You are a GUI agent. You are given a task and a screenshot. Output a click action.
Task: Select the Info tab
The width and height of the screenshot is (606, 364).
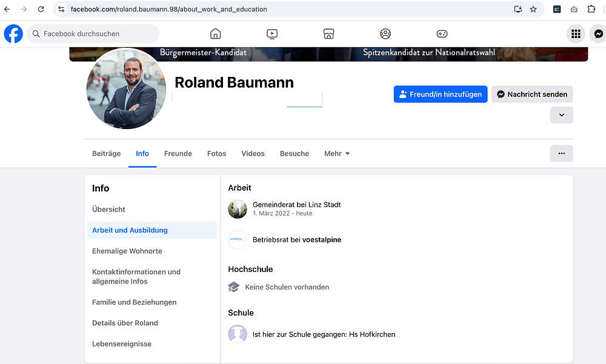142,153
